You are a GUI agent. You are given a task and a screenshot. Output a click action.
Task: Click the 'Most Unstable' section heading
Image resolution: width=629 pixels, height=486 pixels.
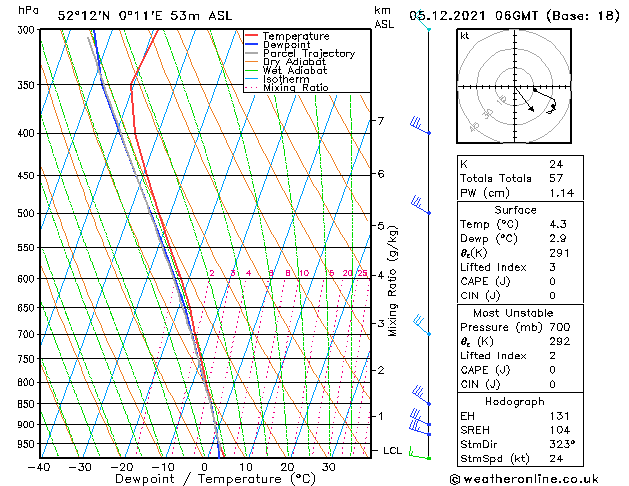(x=513, y=313)
